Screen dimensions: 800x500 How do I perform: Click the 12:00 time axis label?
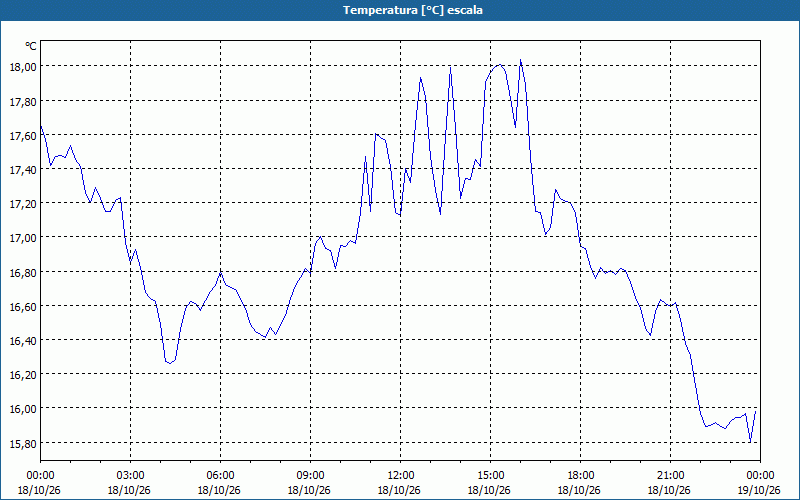click(401, 476)
